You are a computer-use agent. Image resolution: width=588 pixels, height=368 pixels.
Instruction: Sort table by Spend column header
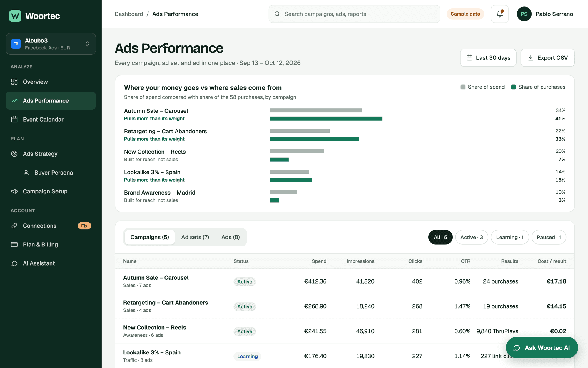pos(319,261)
